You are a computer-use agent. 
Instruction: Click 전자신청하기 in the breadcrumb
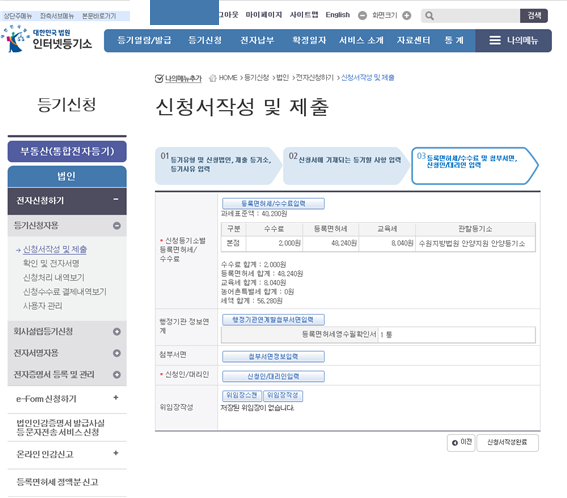(315, 78)
